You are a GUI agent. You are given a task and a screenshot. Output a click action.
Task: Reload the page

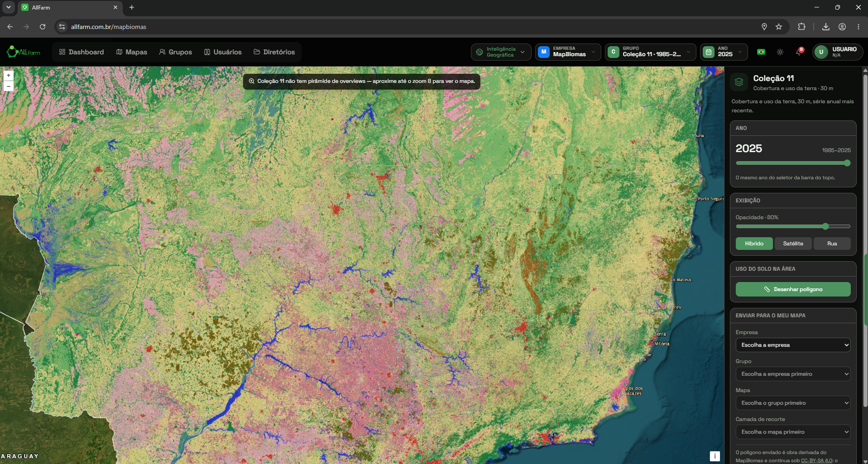point(43,27)
